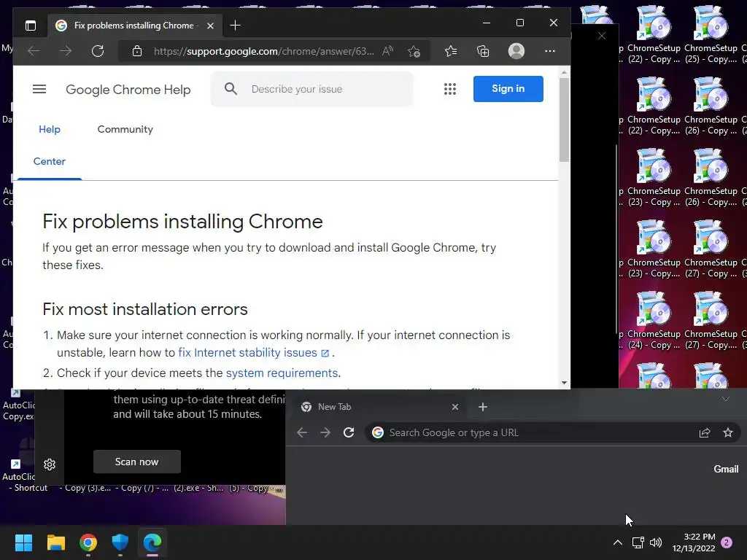Viewport: 747px width, 560px height.
Task: Select ChromeSetup (22) - Copy top desktop icon
Action: 654,34
